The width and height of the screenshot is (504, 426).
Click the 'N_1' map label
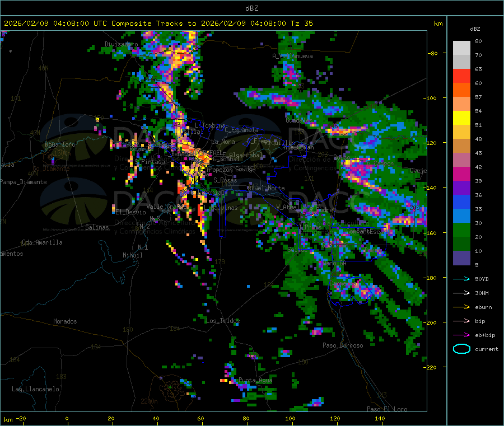[143, 247]
